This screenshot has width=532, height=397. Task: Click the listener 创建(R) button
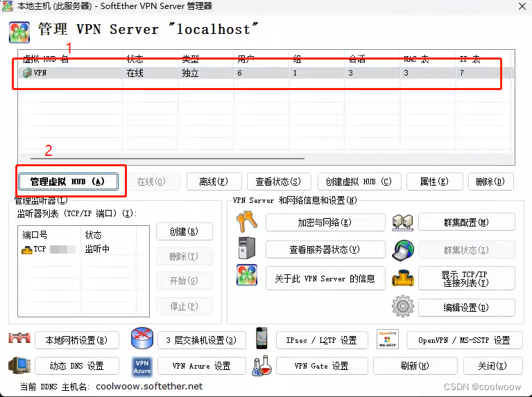185,231
